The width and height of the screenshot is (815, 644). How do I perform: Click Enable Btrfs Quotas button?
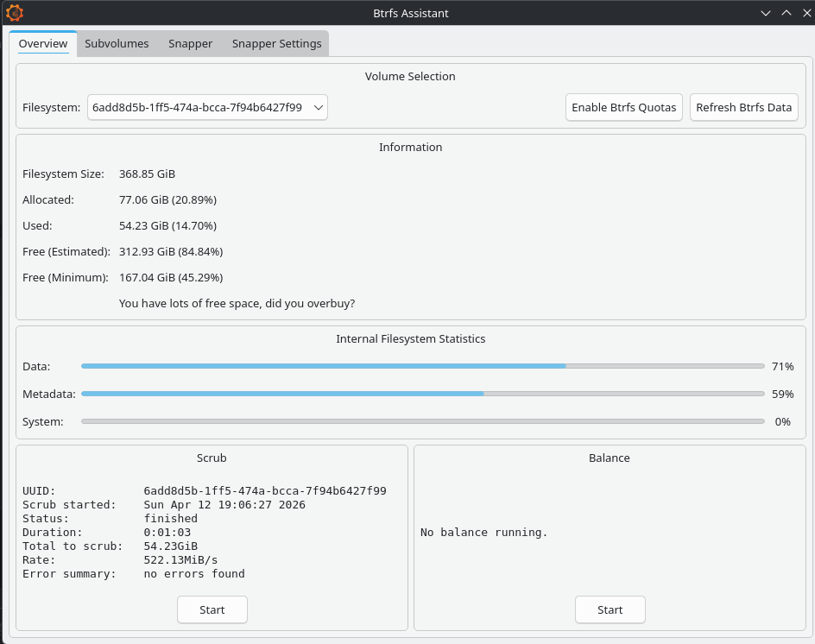pyautogui.click(x=623, y=108)
